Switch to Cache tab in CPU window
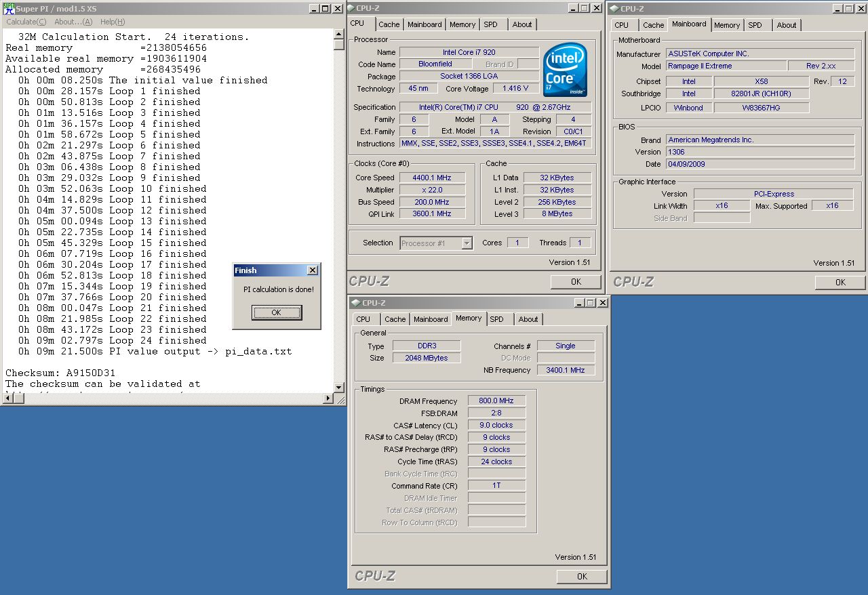The width and height of the screenshot is (868, 595). [x=389, y=24]
